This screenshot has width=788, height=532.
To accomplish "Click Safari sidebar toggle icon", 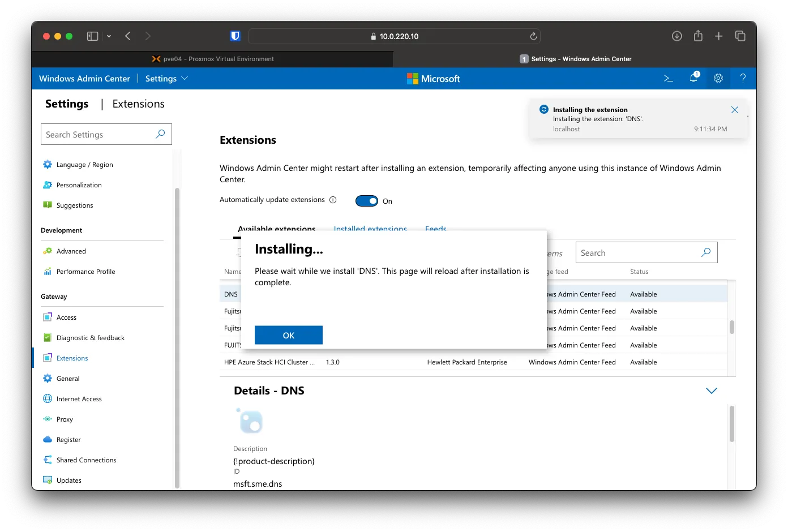I will (x=93, y=36).
